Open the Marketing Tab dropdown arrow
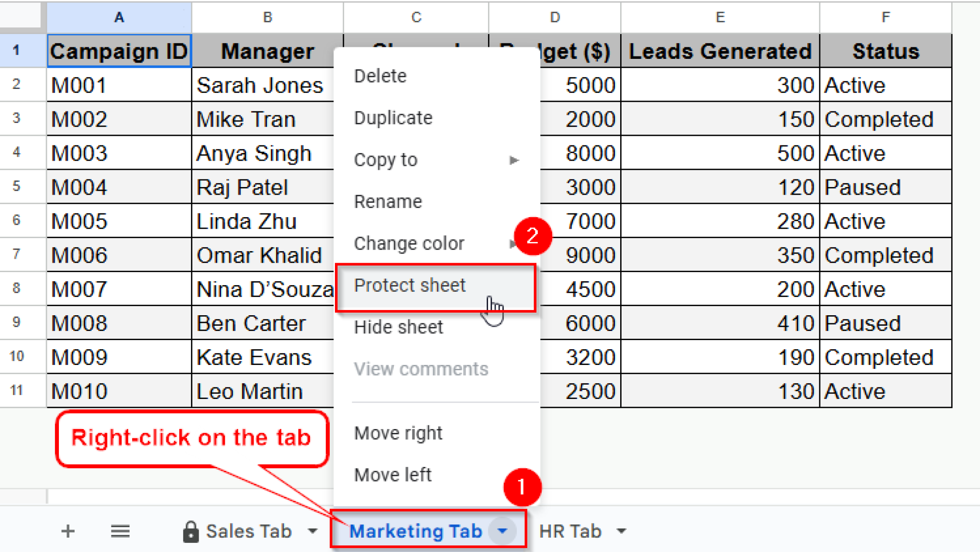Image resolution: width=980 pixels, height=552 pixels. click(x=502, y=530)
